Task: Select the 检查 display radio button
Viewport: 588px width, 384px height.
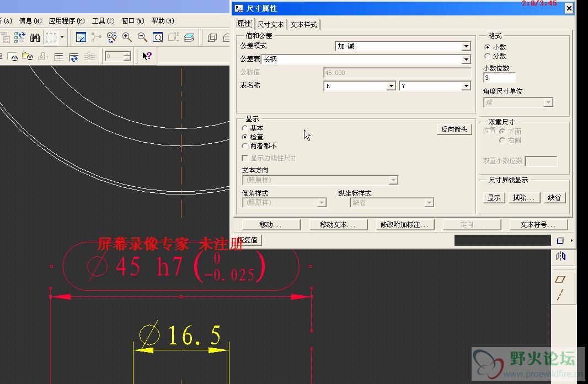Action: tap(244, 137)
